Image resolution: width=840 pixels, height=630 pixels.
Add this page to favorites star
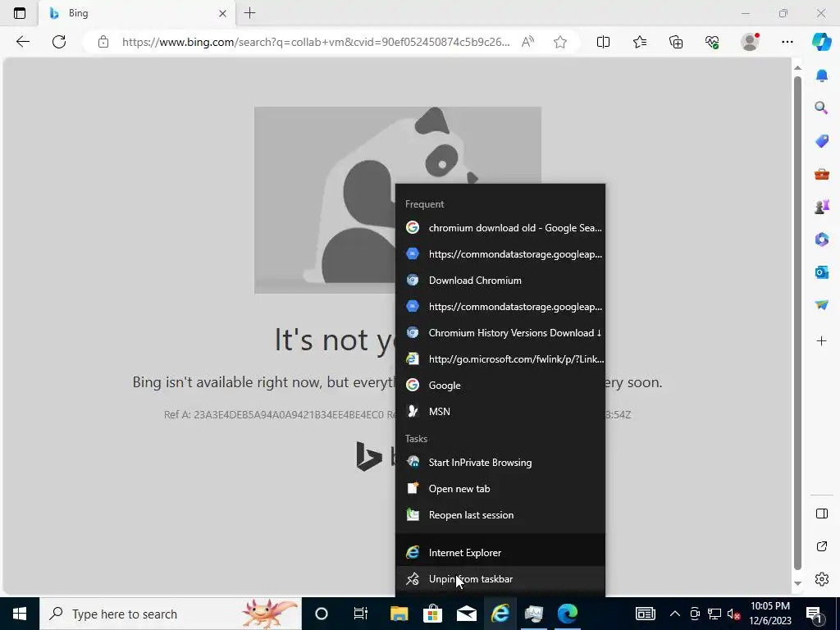point(560,42)
